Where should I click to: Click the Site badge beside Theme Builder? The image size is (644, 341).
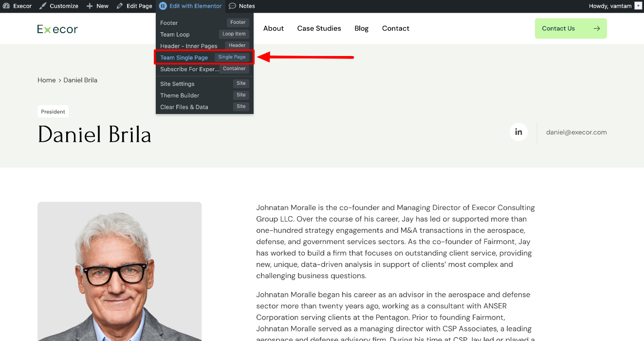click(241, 95)
